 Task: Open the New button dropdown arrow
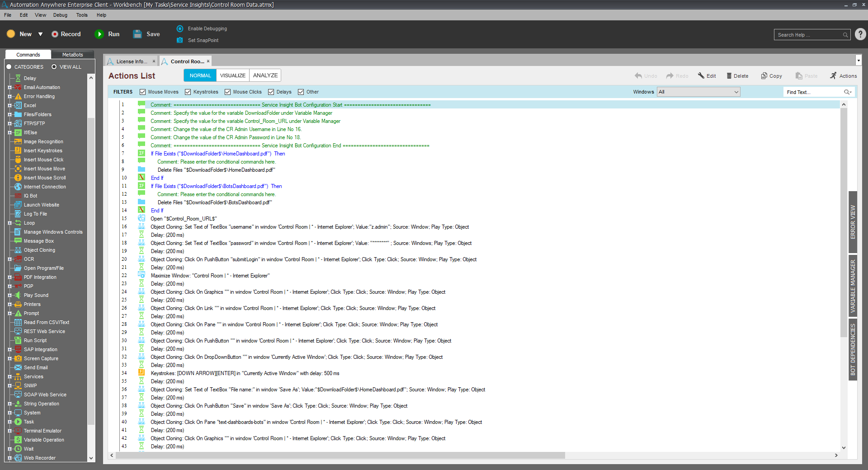tap(40, 34)
